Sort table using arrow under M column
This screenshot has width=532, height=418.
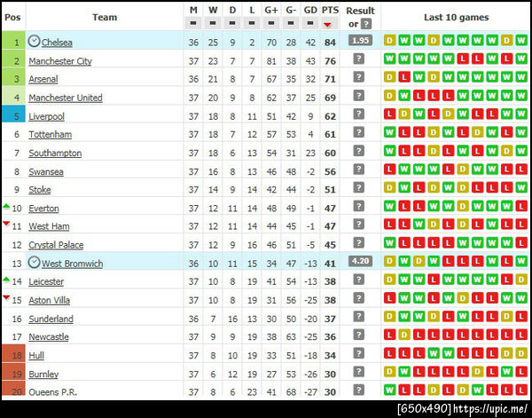tap(194, 24)
